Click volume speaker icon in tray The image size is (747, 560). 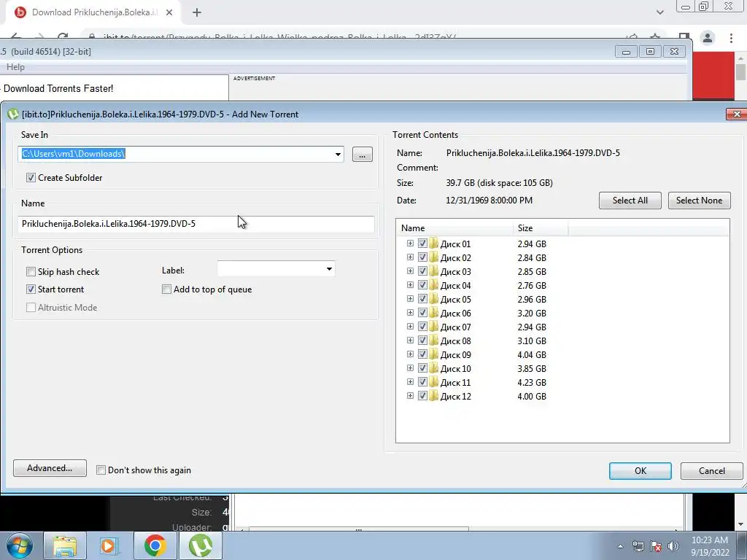(673, 546)
